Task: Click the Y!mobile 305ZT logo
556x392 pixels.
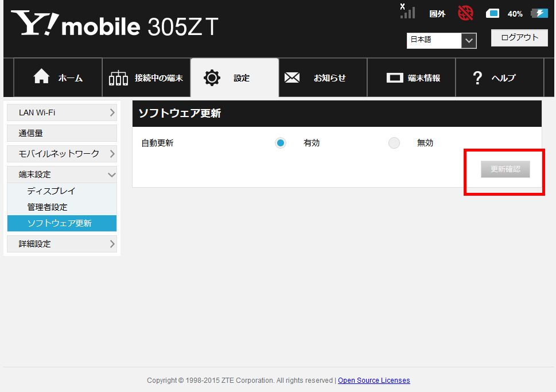Action: point(115,24)
